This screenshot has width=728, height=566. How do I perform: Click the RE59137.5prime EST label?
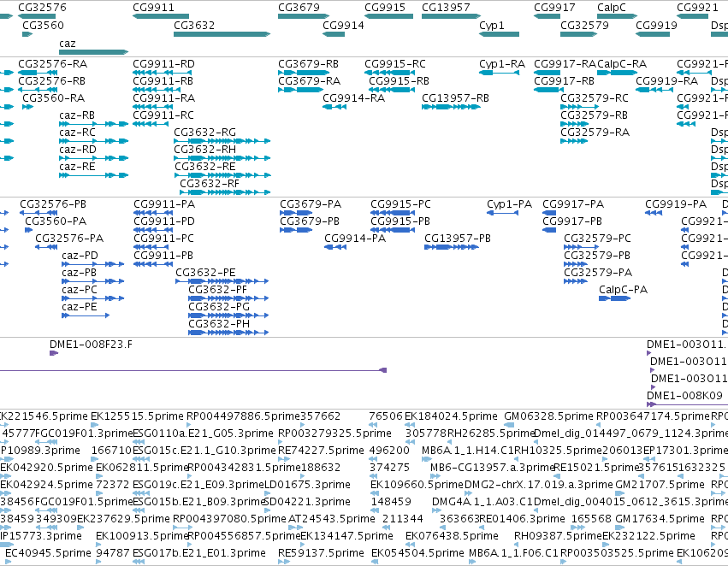pos(322,552)
